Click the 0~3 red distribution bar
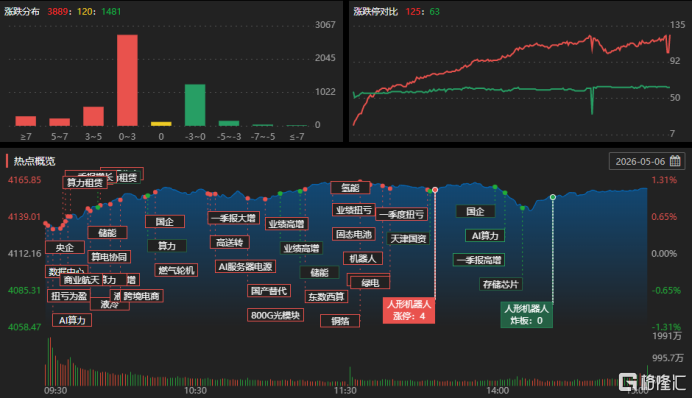The height and width of the screenshot is (399, 693). 127,80
